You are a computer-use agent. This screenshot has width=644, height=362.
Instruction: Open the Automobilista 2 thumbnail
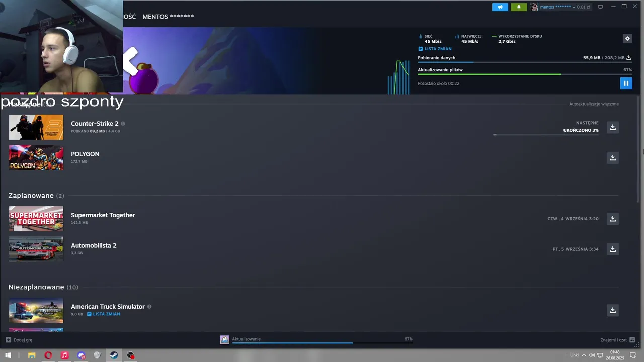tap(36, 249)
